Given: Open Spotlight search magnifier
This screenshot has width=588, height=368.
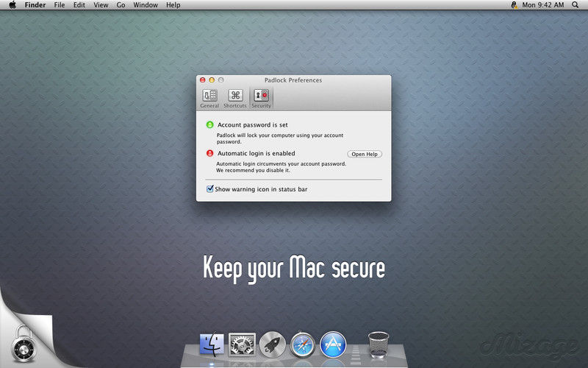Looking at the screenshot, I should [x=576, y=5].
